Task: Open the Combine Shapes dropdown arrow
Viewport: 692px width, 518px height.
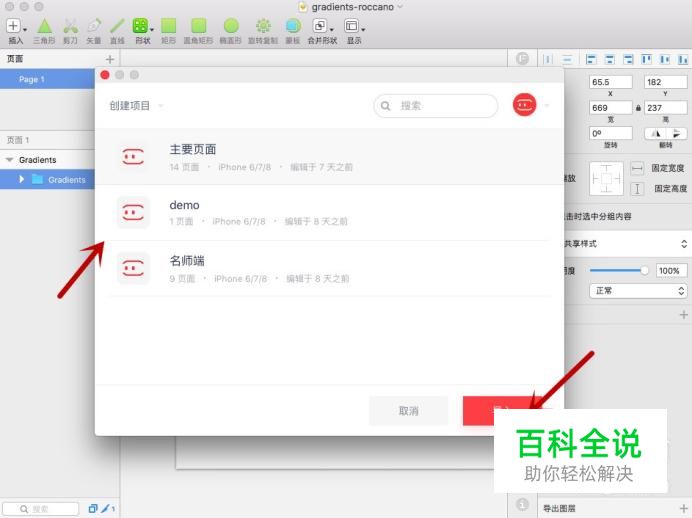Action: click(331, 30)
